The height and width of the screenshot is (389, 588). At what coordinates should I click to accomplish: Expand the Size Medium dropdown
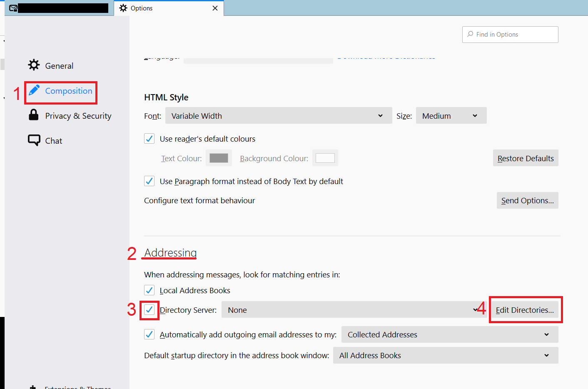451,116
